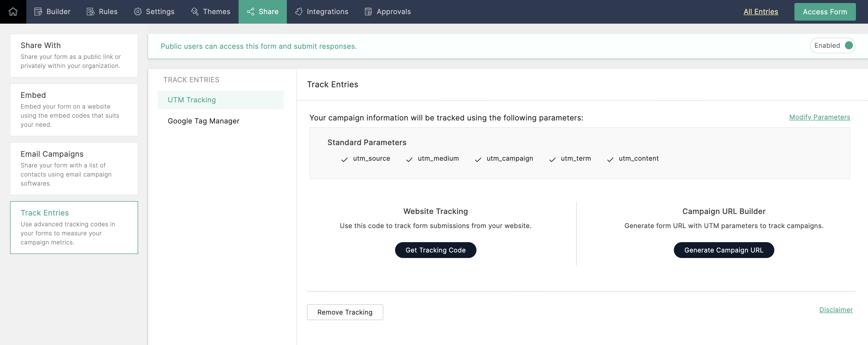The height and width of the screenshot is (345, 868).
Task: Click the Themes brush icon
Action: pos(195,12)
